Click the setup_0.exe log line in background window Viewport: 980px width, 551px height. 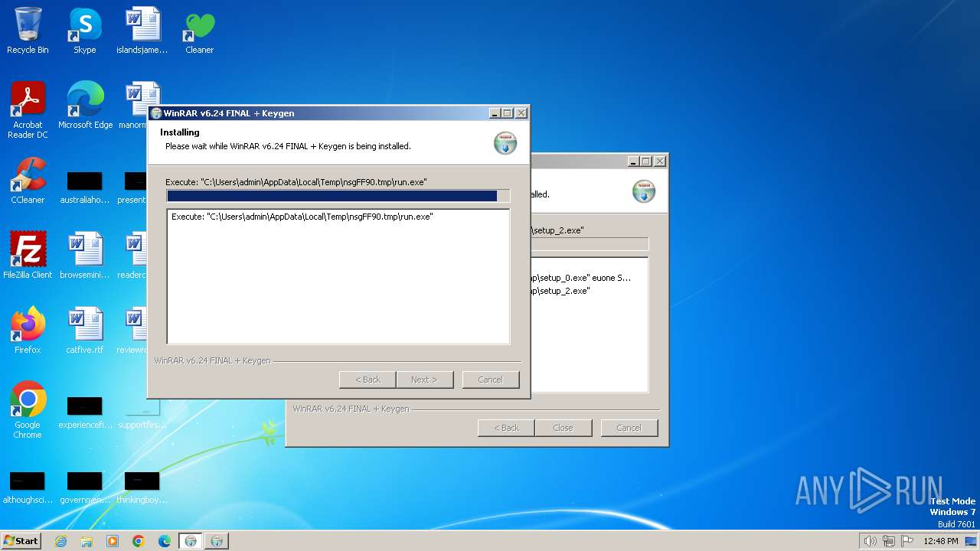point(581,278)
